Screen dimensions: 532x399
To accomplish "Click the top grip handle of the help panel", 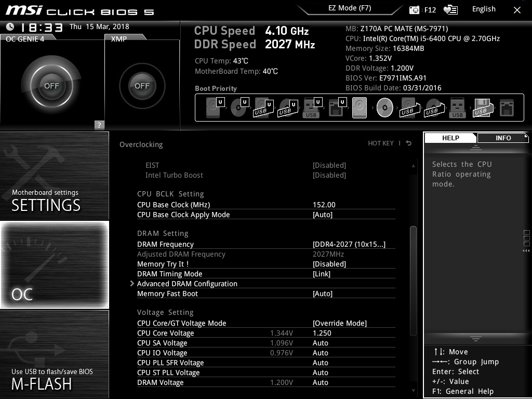I will pos(476,147).
